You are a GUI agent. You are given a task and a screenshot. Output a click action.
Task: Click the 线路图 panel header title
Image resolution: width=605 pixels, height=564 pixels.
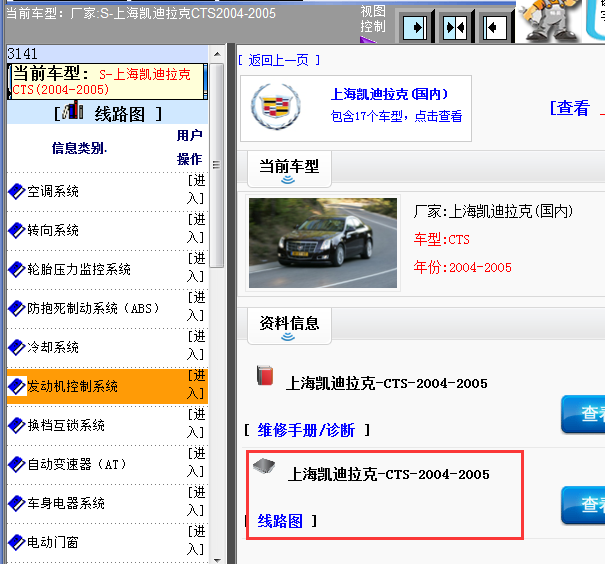click(119, 114)
